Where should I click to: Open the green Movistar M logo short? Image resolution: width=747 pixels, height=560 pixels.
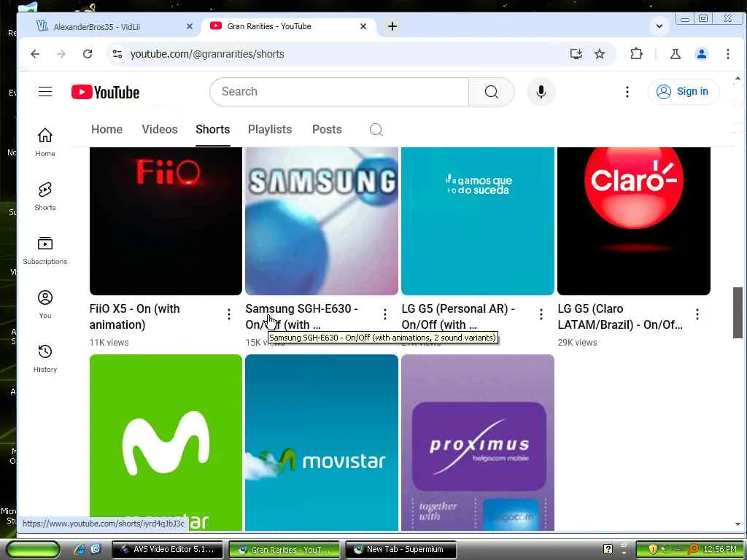166,443
